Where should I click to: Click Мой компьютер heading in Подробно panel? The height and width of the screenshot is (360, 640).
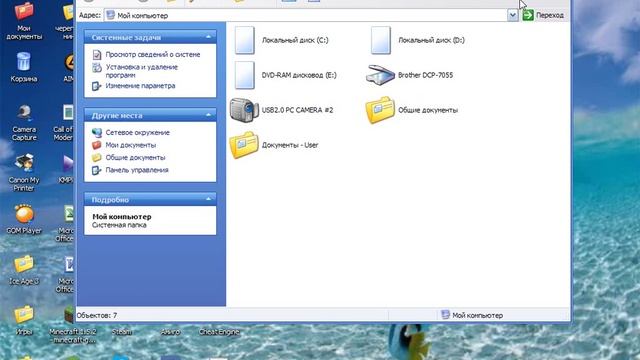pyautogui.click(x=122, y=217)
